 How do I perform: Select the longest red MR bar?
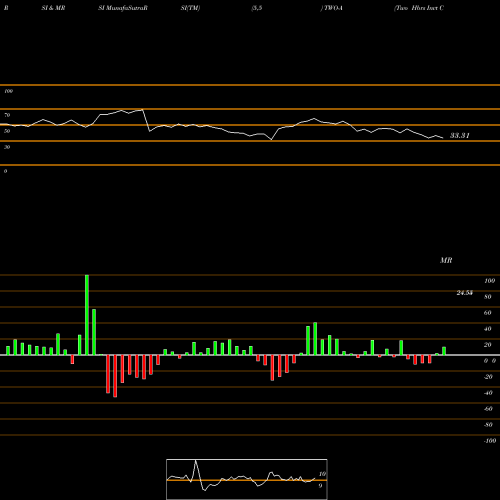(x=115, y=376)
